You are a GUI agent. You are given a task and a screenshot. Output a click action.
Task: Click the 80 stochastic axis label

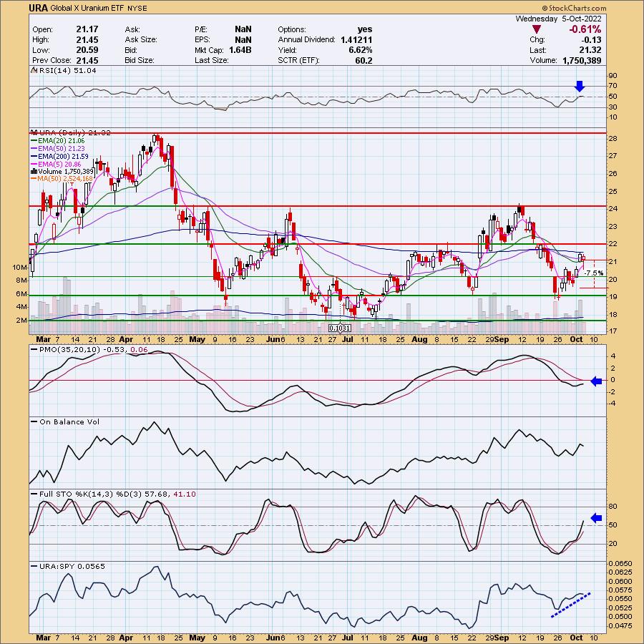tap(613, 507)
